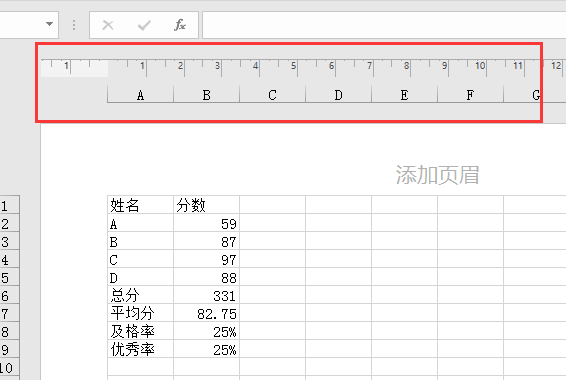This screenshot has height=380, width=566.
Task: Select the 及格率 cell
Action: click(140, 331)
